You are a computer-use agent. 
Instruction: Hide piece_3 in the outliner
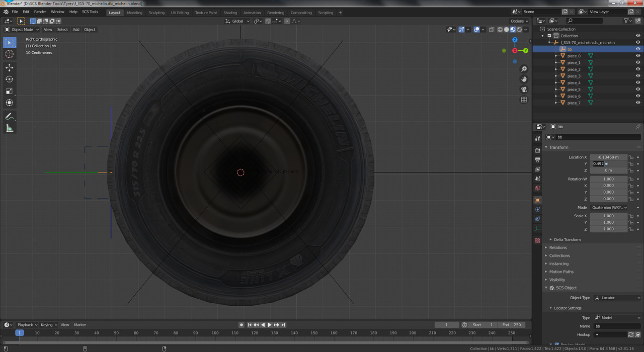(x=638, y=76)
